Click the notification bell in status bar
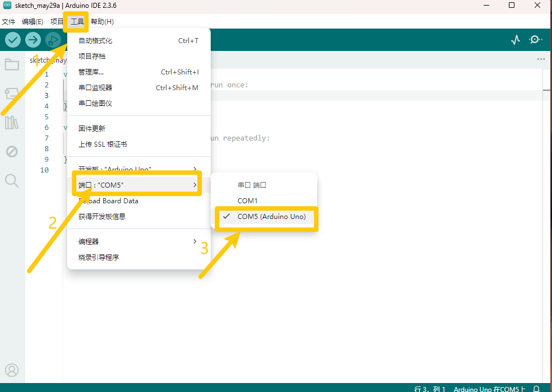Viewport: 552px width, 392px height. pyautogui.click(x=536, y=389)
